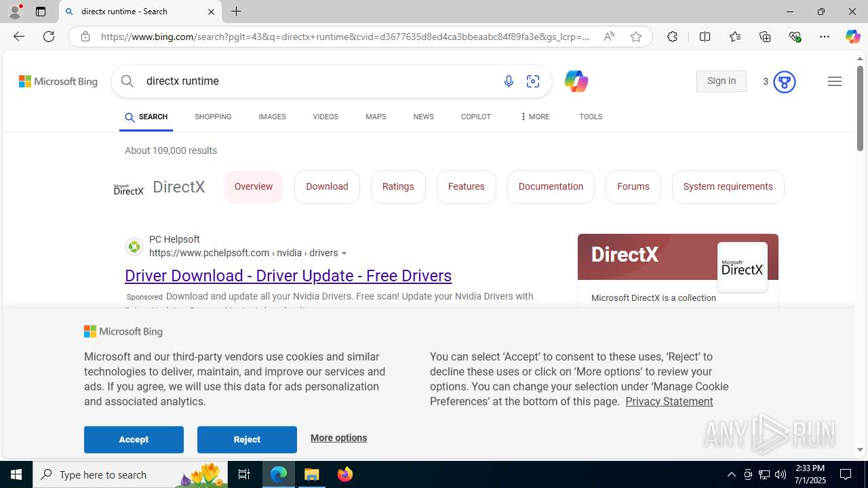Screen dimensions: 868x488
Task: Open visual search camera icon
Action: click(533, 81)
